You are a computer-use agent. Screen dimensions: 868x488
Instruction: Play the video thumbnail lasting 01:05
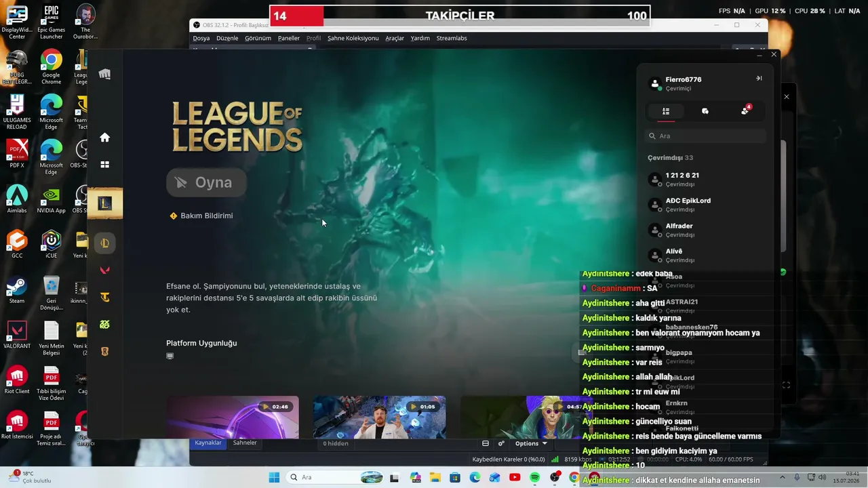coord(379,417)
